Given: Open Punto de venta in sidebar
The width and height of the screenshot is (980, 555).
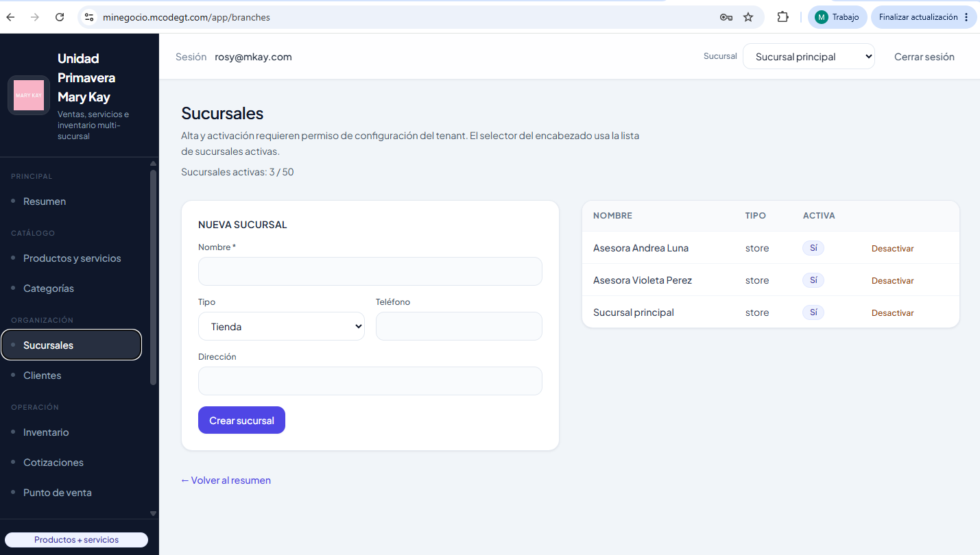Looking at the screenshot, I should [x=71, y=493].
